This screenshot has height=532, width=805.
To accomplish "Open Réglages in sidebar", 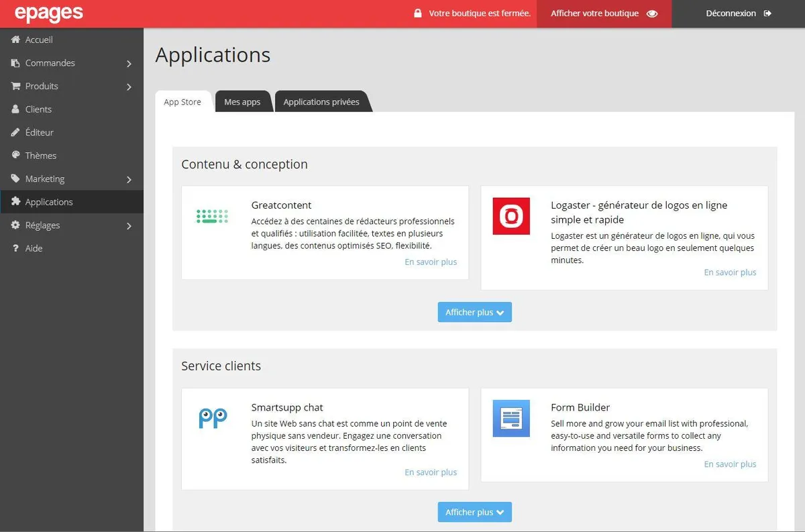I will point(72,225).
